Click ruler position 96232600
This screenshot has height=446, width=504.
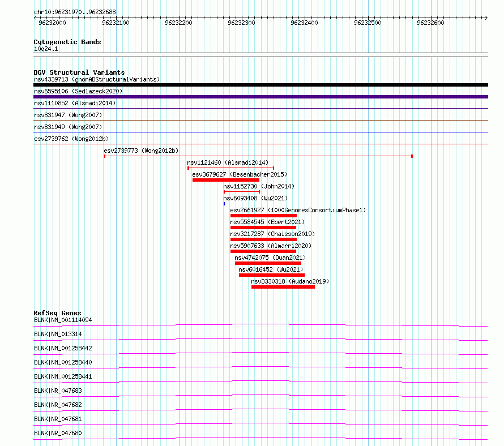tap(430, 23)
